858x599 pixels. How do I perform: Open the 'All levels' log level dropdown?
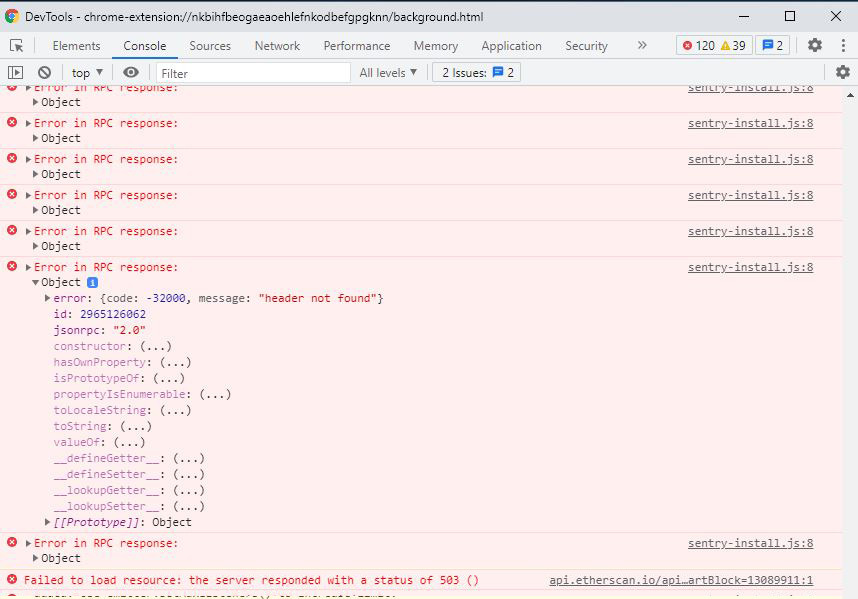(388, 73)
